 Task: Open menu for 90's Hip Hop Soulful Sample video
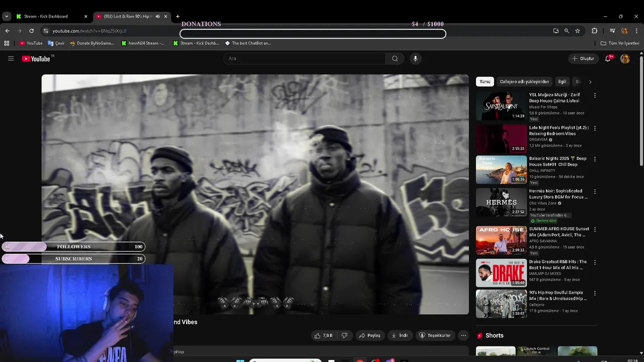[595, 293]
